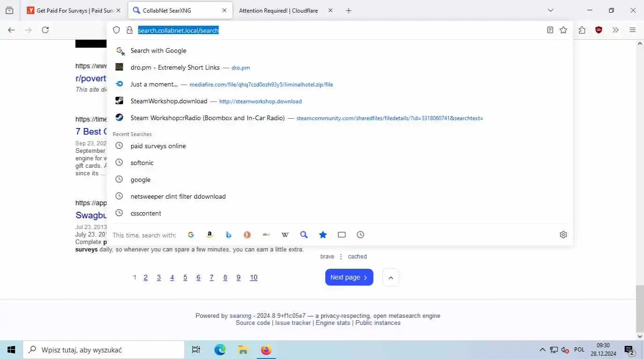The image size is (644, 359).
Task: Open Engine stats footer link
Action: pos(333,323)
